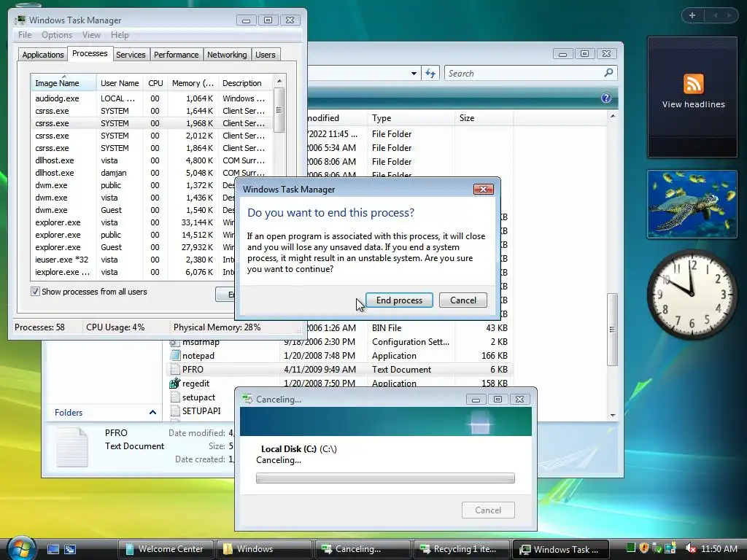Click the Windows Start orb
Viewport: 747px width, 560px height.
21,548
